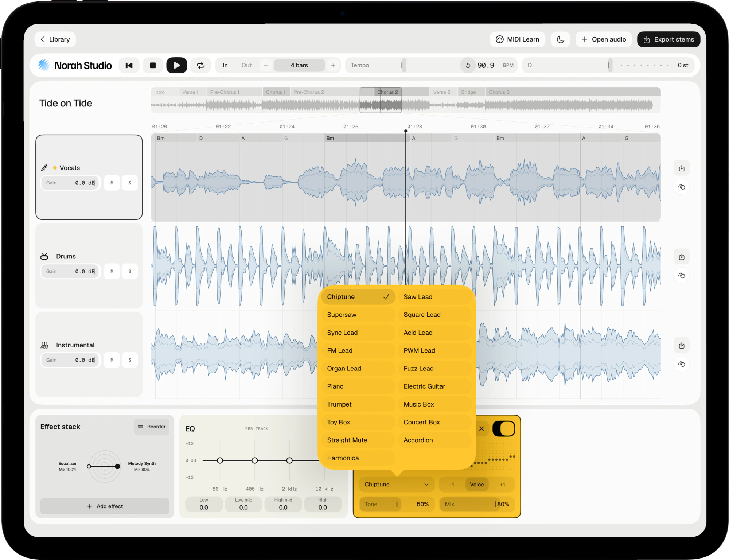Solo the Instrumental track
729x560 pixels.
tap(130, 360)
